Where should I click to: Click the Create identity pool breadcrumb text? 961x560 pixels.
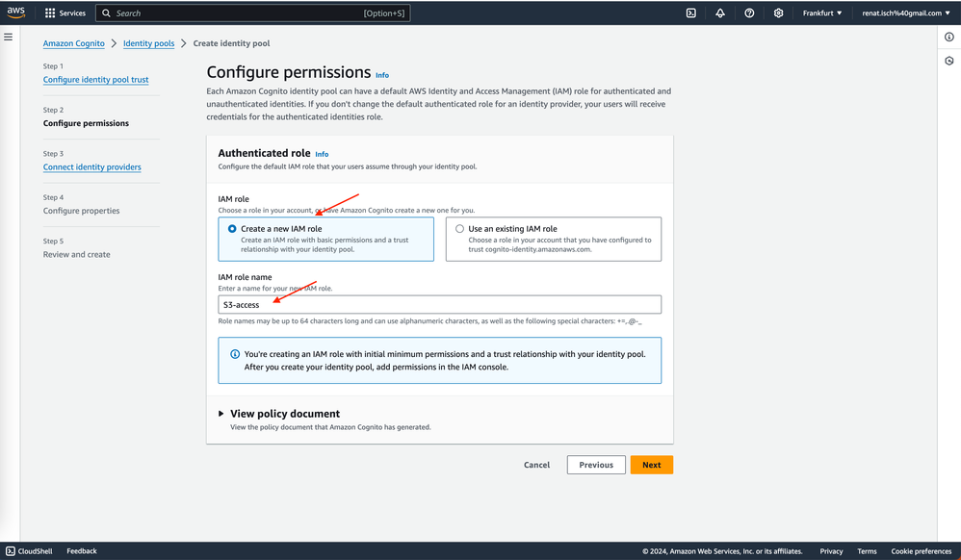point(232,43)
